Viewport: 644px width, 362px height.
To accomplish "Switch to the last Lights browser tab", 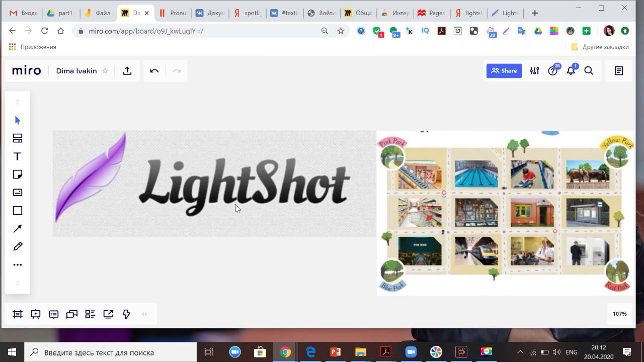I will coord(506,13).
